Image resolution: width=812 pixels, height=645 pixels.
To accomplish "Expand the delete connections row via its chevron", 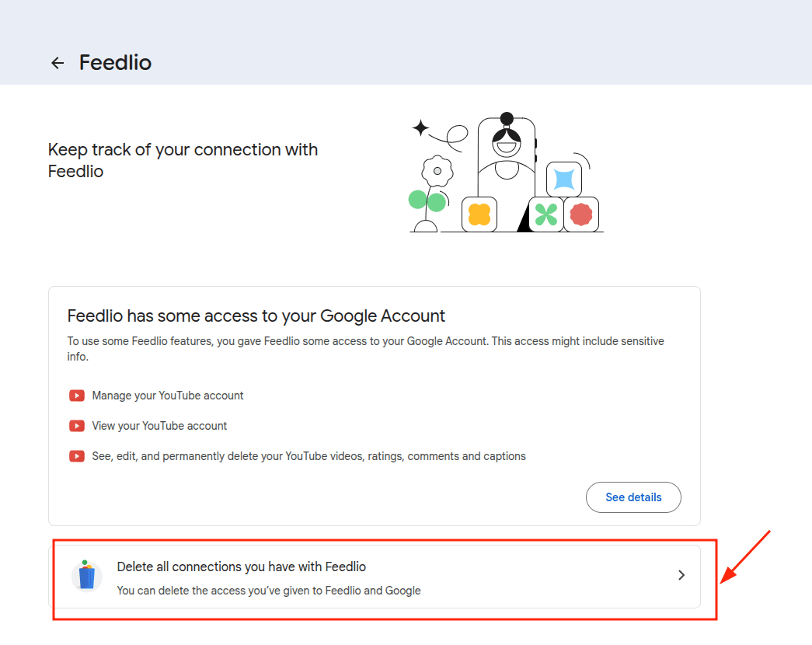I will click(681, 576).
